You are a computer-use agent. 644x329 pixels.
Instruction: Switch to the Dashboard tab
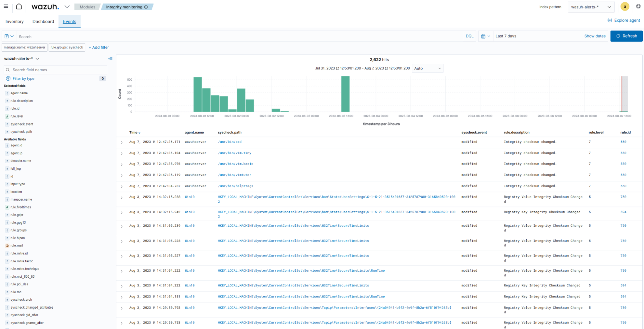pyautogui.click(x=43, y=21)
